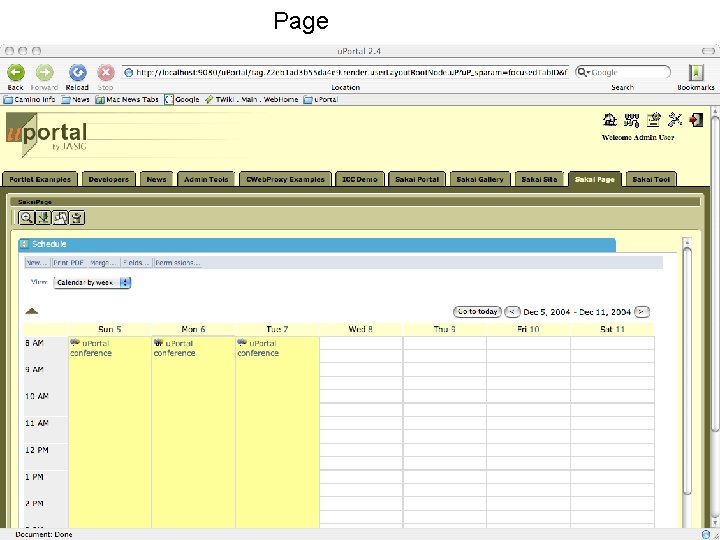
Task: Reload the current page
Action: tap(78, 73)
